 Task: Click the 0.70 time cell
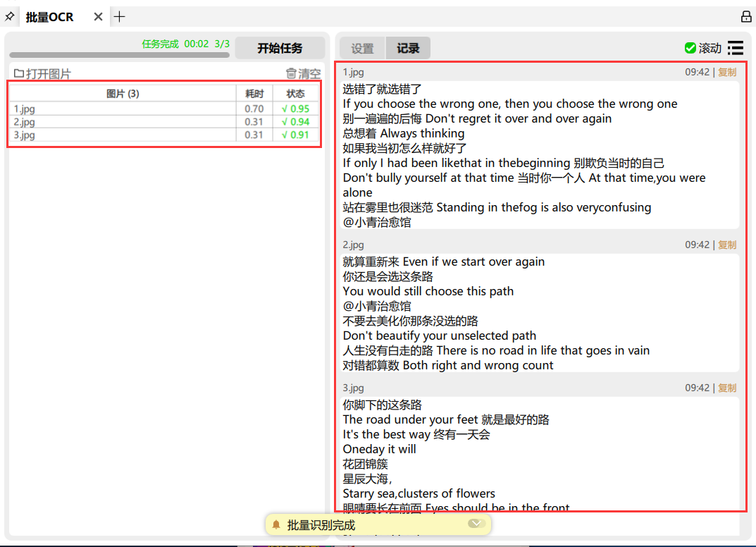point(254,109)
